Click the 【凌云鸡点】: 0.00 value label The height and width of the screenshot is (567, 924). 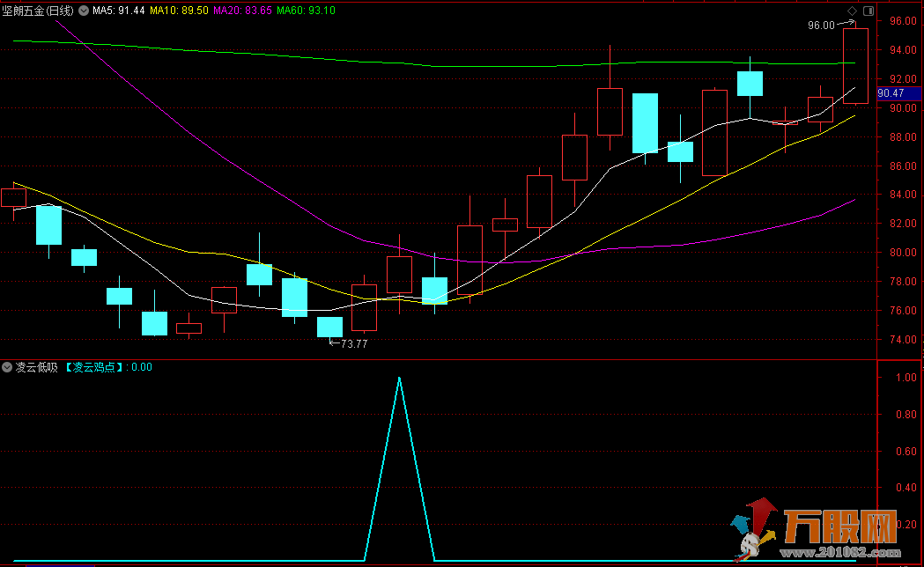click(107, 367)
